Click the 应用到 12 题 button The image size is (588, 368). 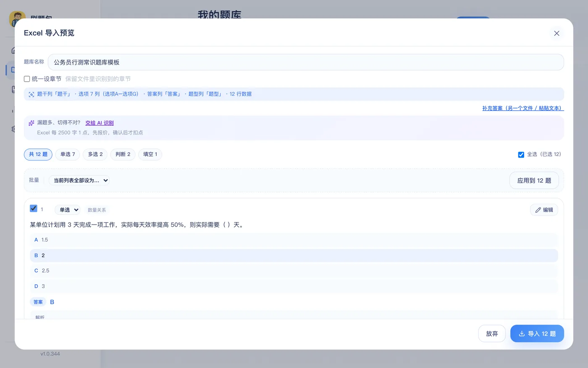534,180
